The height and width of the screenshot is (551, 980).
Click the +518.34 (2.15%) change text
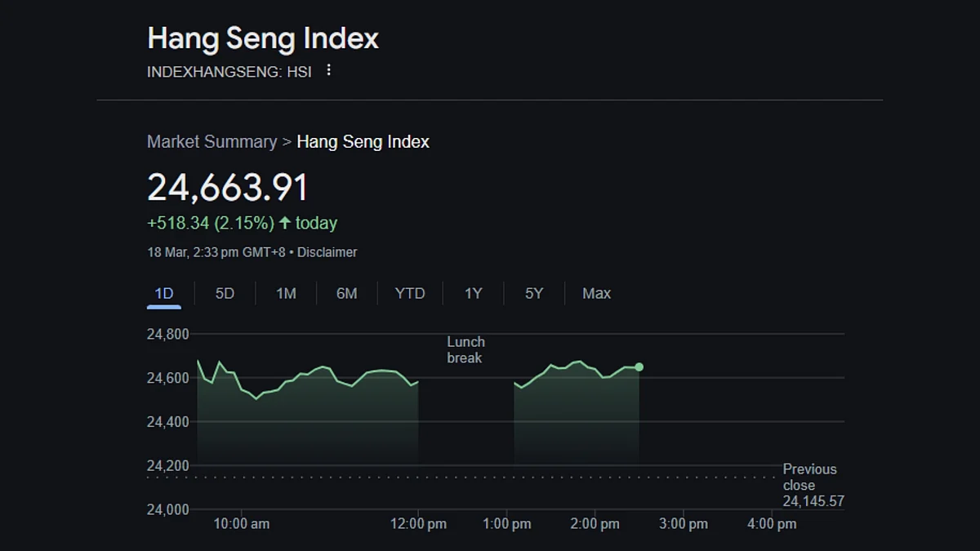(x=211, y=223)
